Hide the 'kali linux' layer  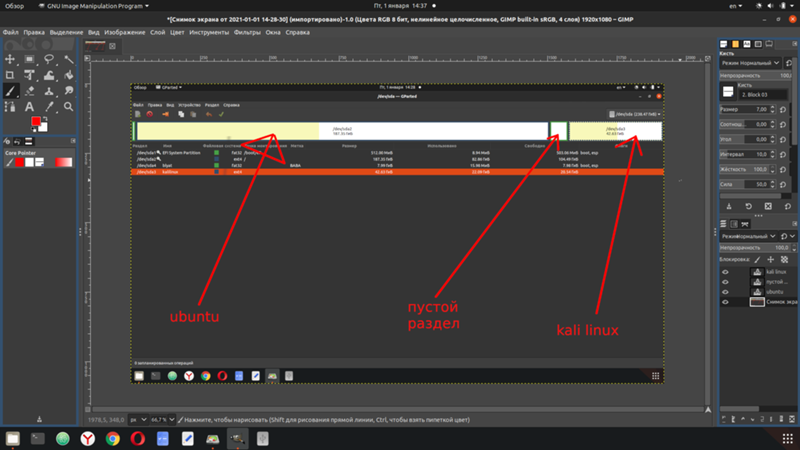coord(725,272)
